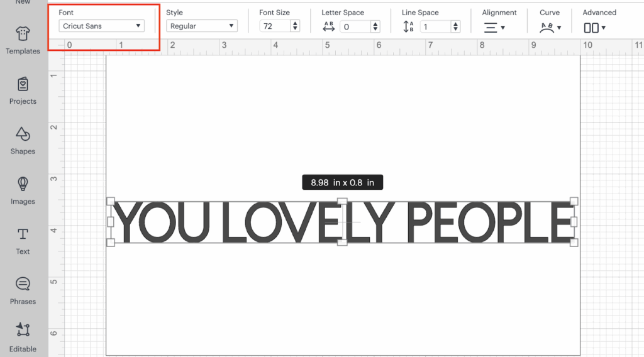The height and width of the screenshot is (357, 644).
Task: Expand the Advanced text options
Action: tap(594, 27)
